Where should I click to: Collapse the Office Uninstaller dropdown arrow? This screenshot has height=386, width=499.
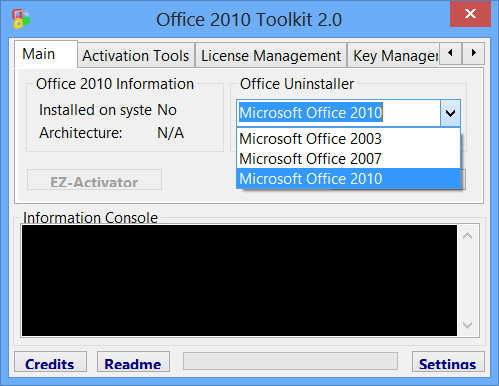[x=450, y=113]
